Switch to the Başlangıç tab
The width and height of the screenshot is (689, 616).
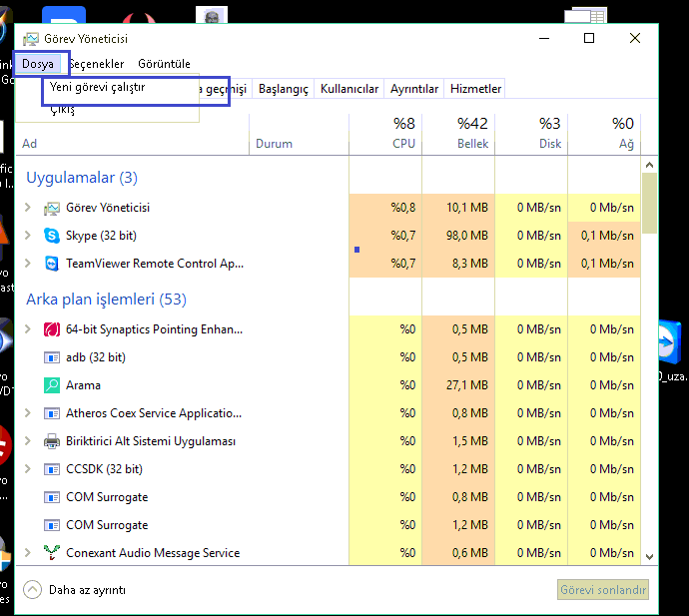(284, 89)
